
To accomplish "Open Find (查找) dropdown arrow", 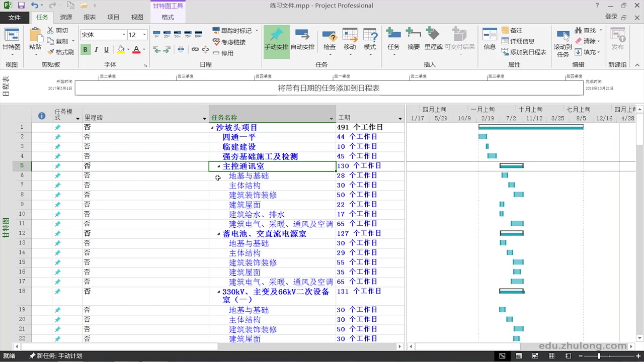I will click(x=600, y=31).
